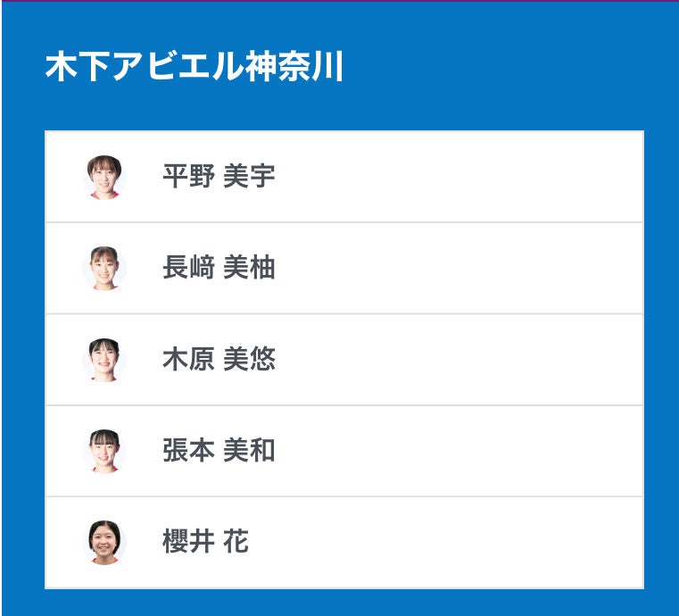Select the profile picture beside 木原 美悠

tap(104, 360)
